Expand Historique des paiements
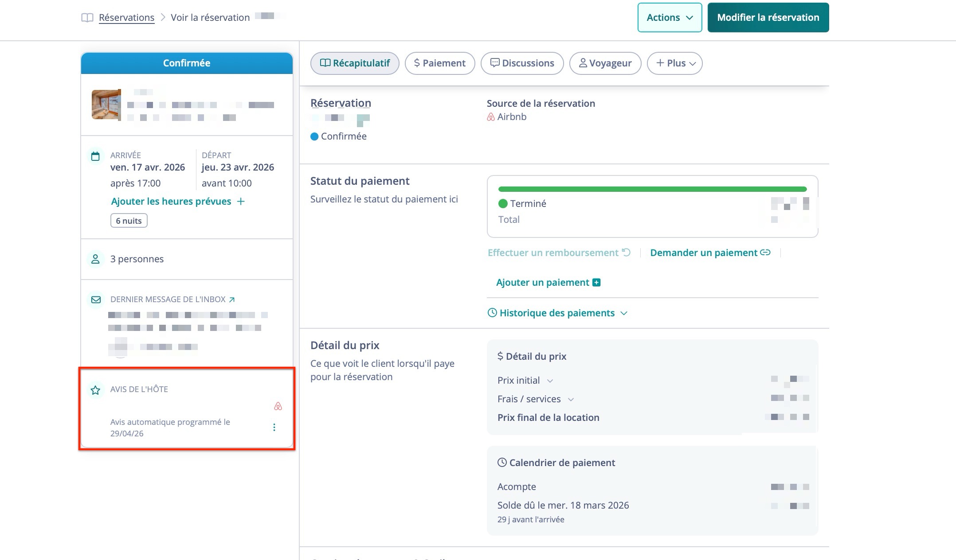Viewport: 956px width, 560px height. tap(558, 313)
